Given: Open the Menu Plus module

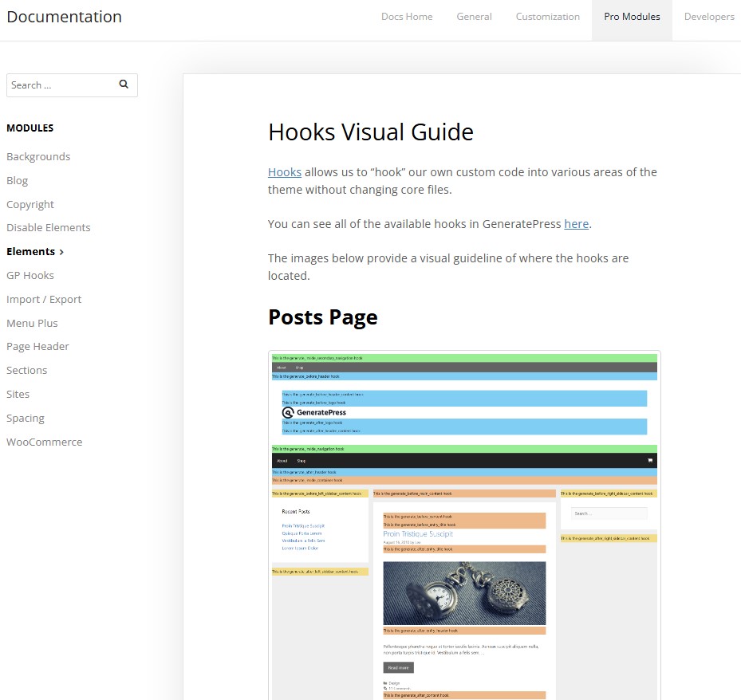Looking at the screenshot, I should point(32,323).
